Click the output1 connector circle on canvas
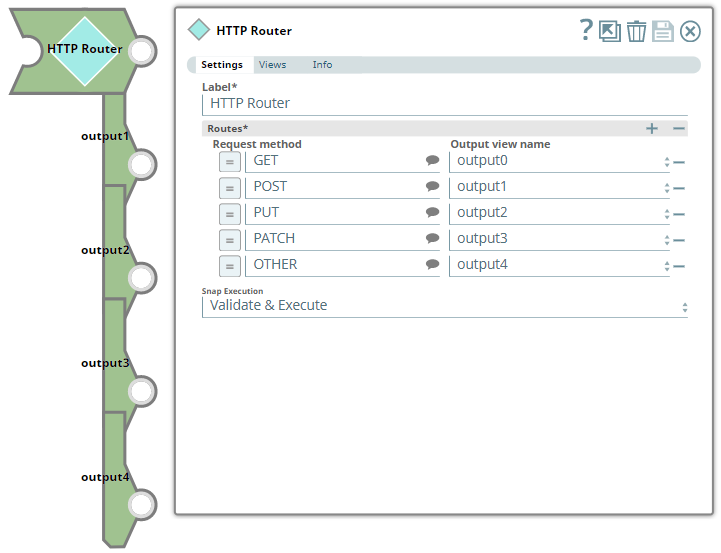 coord(142,164)
